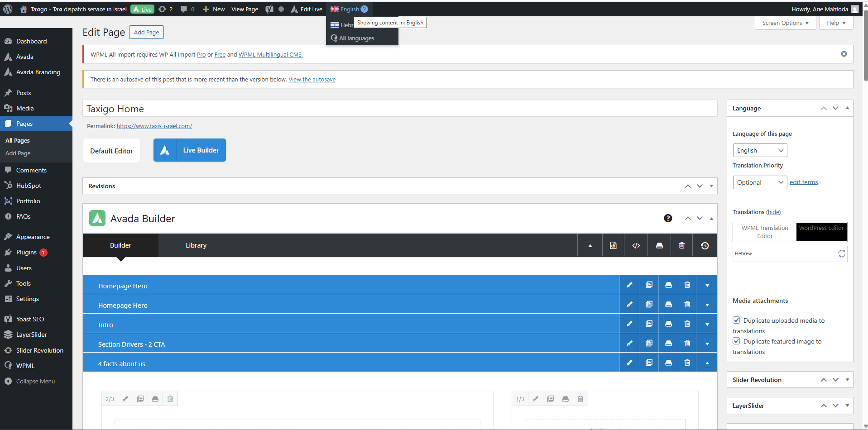The image size is (868, 430).
Task: Refresh the Hebrew translation sync icon
Action: pos(842,253)
